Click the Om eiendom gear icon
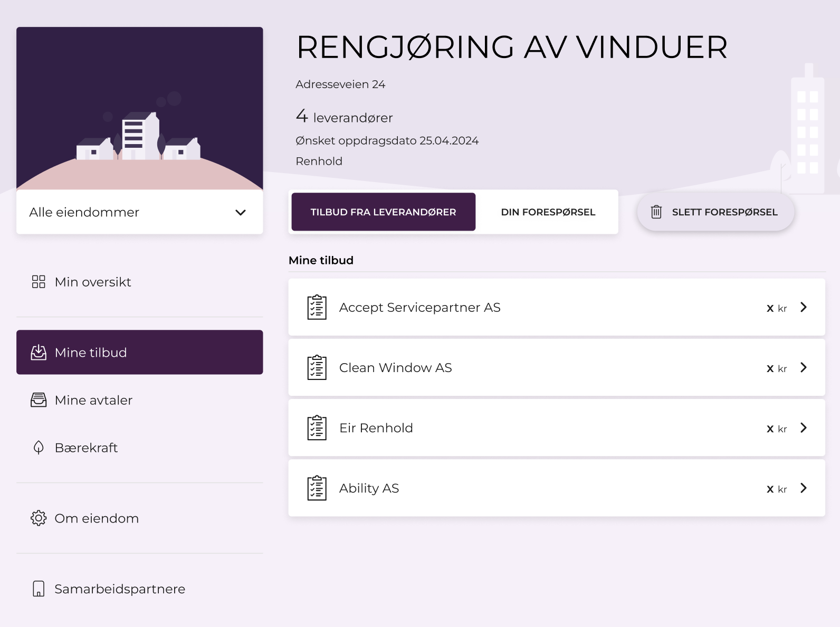Screen dimensions: 840x627 point(39,518)
